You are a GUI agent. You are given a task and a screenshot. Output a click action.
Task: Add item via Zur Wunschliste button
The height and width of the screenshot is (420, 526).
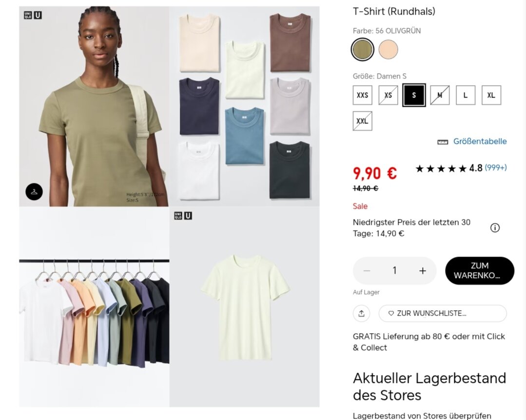click(x=443, y=313)
